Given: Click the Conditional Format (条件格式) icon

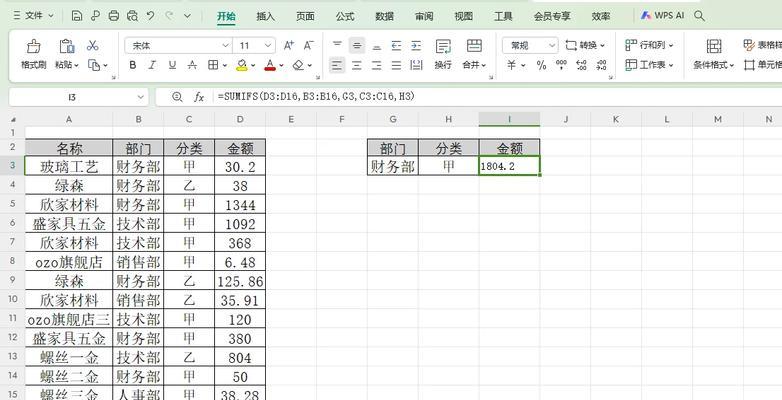Looking at the screenshot, I should click(714, 46).
